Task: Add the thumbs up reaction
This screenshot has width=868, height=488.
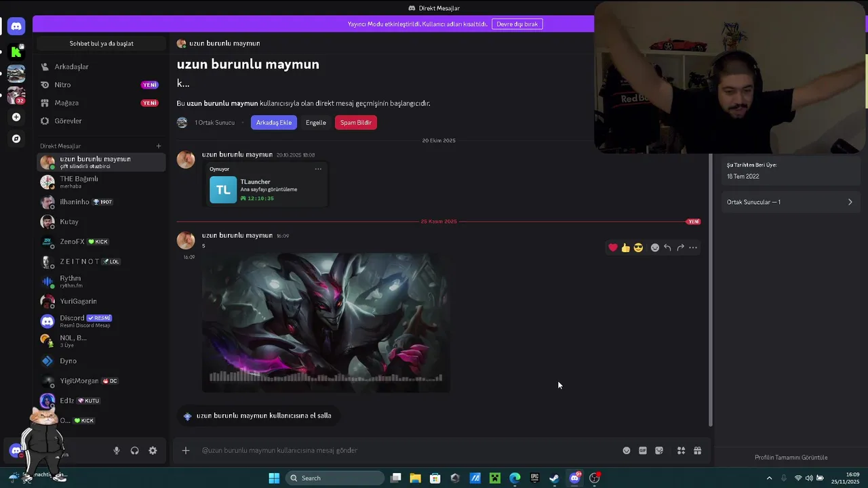Action: tap(625, 247)
